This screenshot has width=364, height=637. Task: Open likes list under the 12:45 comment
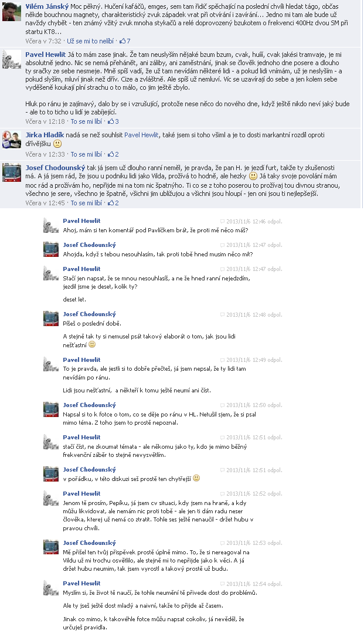coord(113,203)
